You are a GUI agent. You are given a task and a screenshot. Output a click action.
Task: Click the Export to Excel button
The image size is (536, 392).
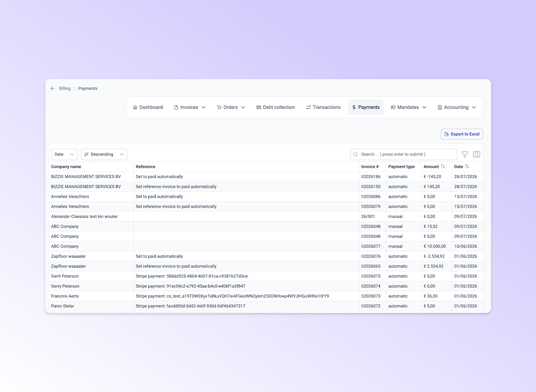coord(462,134)
